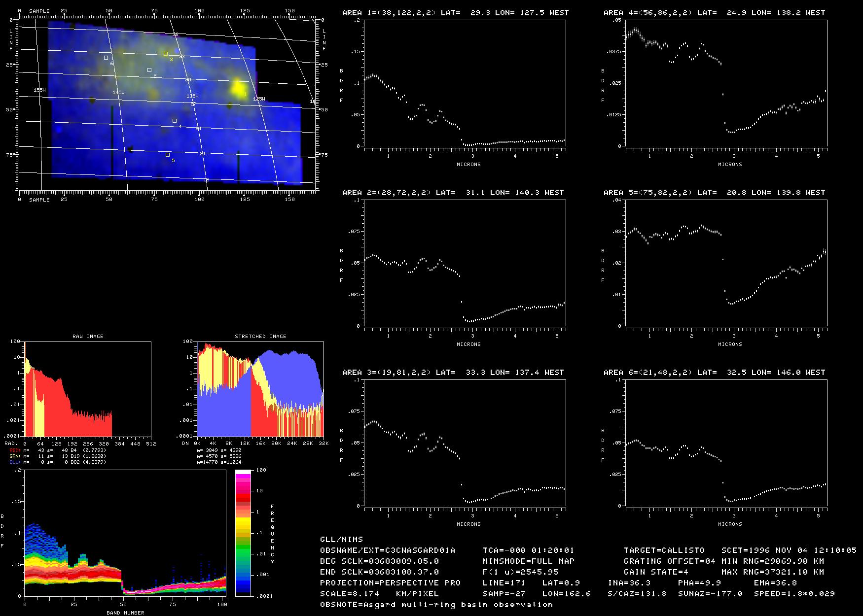Click the 145W longitude label on map
Screen dimensions: 863x616
click(118, 93)
